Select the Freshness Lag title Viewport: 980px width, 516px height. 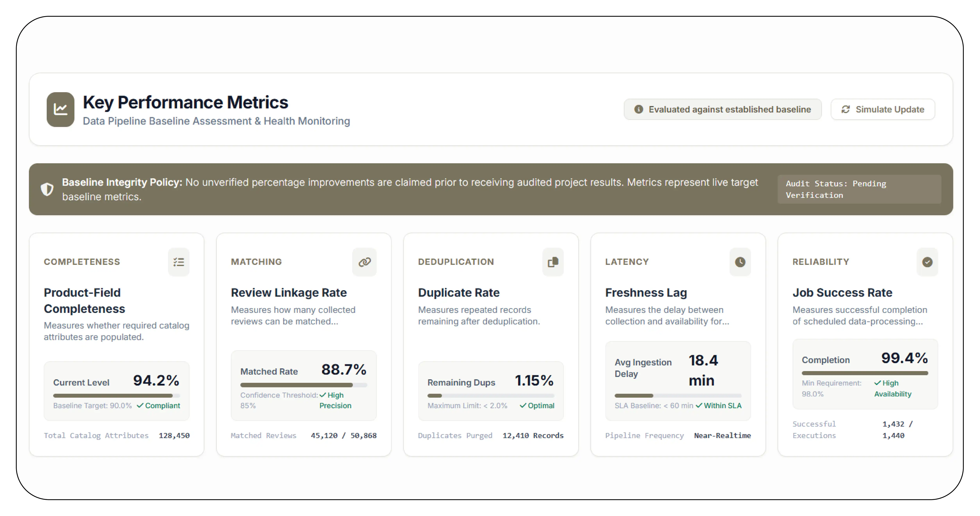pyautogui.click(x=646, y=293)
